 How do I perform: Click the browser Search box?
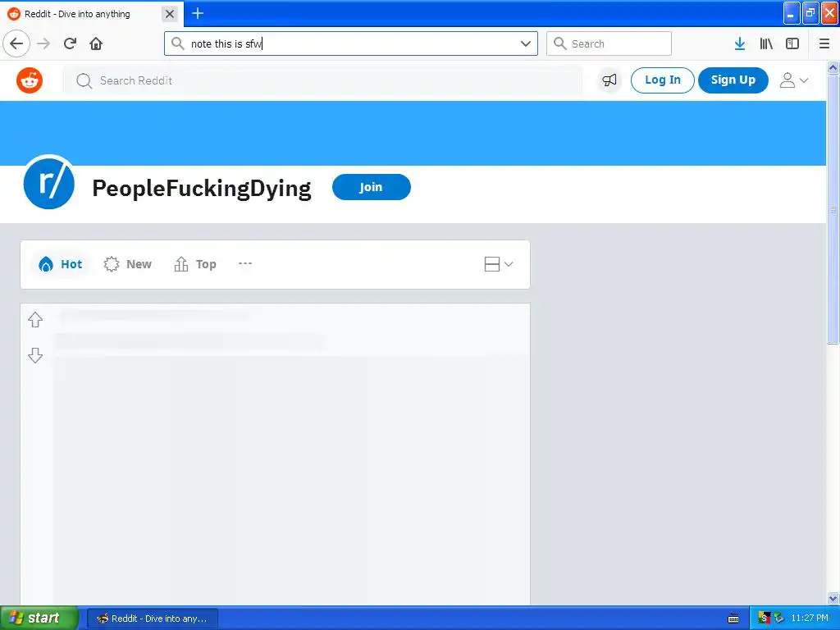click(x=609, y=43)
